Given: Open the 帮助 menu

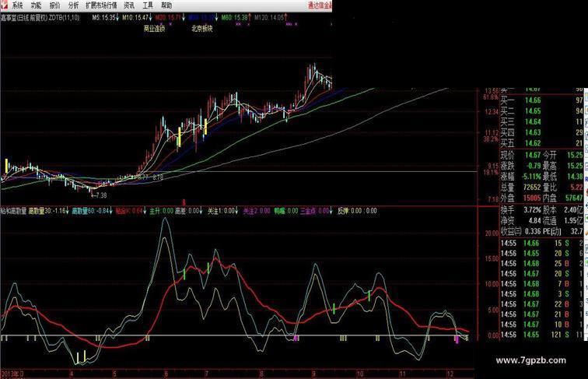Looking at the screenshot, I should click(x=166, y=5).
